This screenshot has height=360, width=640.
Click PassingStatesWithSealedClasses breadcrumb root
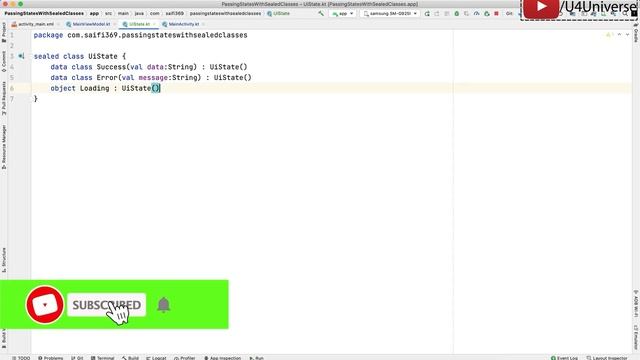[x=44, y=13]
